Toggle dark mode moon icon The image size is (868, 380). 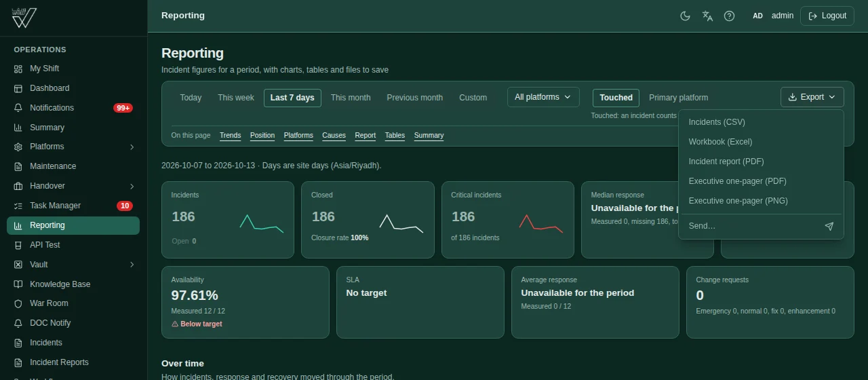[685, 16]
